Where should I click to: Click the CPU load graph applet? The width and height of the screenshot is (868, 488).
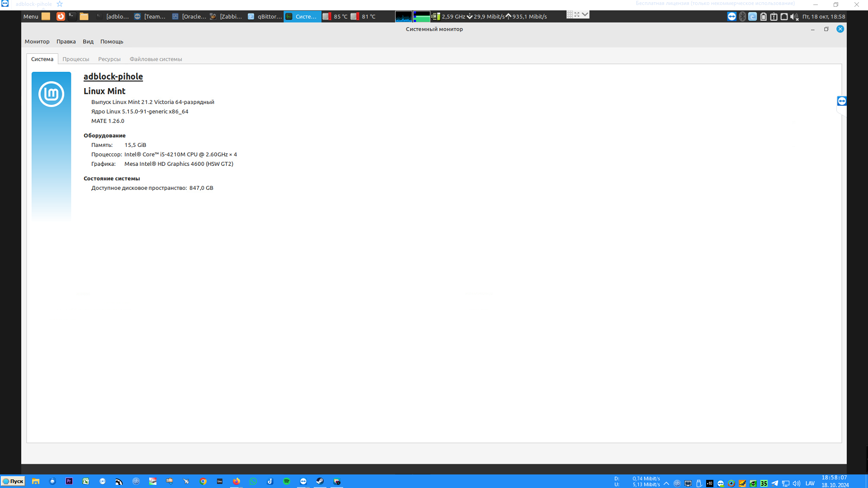click(404, 16)
